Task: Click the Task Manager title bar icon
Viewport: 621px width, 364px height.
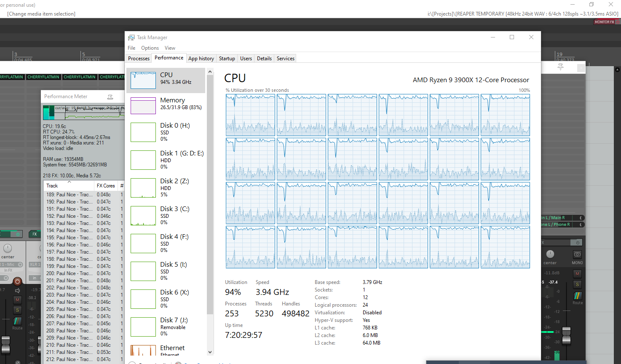Action: pos(131,37)
